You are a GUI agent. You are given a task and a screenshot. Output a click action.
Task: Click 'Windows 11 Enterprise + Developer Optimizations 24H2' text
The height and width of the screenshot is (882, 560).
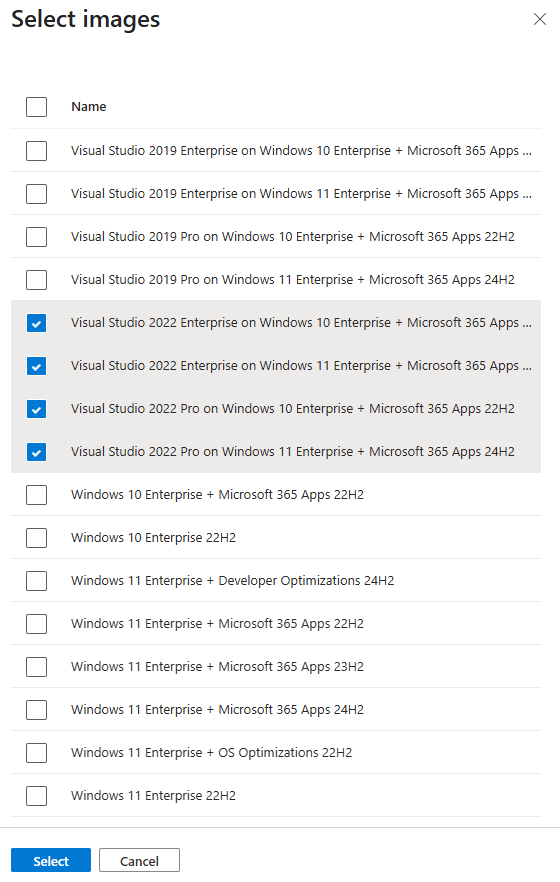click(x=232, y=580)
